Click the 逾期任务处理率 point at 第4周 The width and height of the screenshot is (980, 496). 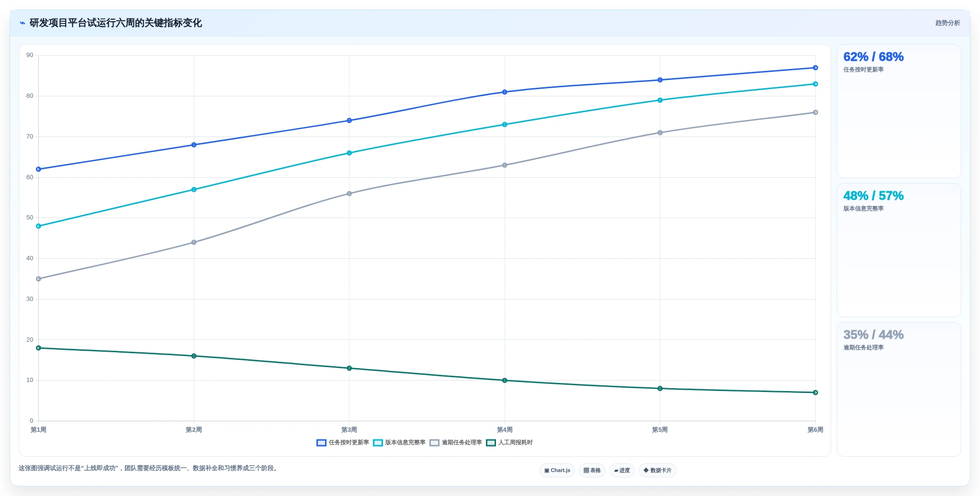pyautogui.click(x=505, y=165)
